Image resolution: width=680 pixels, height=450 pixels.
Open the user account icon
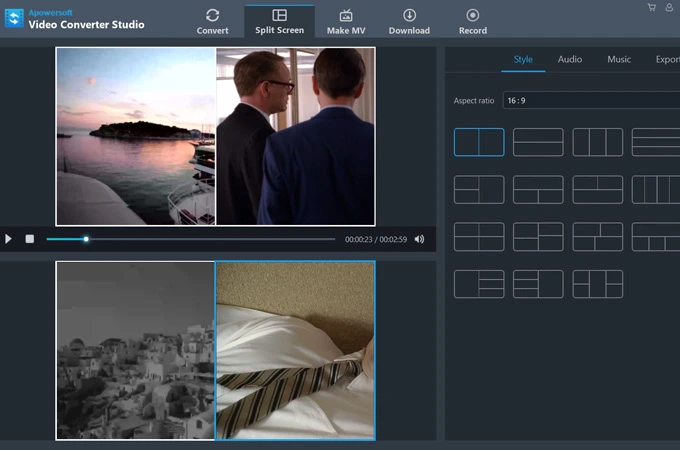click(x=668, y=8)
